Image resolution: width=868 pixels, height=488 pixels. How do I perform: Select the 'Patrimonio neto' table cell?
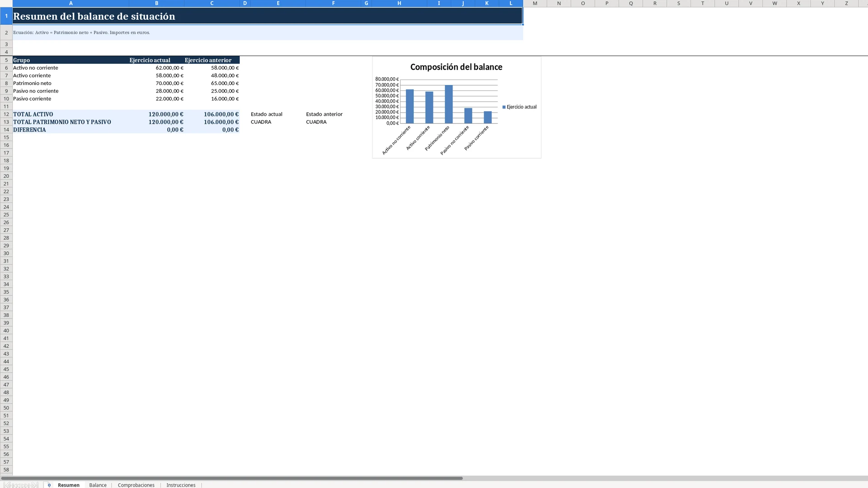tap(71, 83)
